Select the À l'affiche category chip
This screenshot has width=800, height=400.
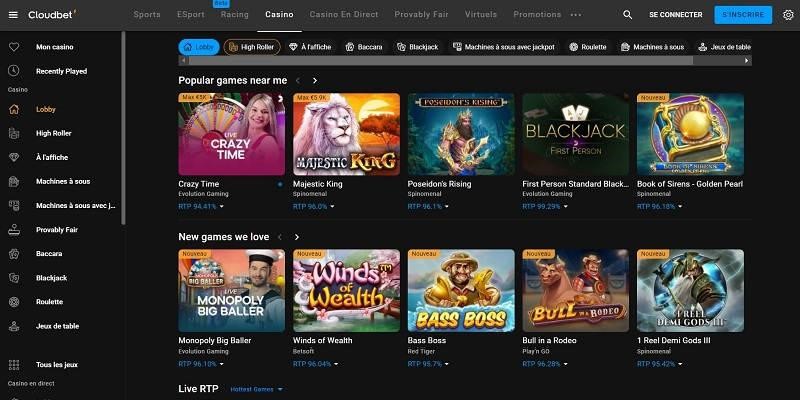click(310, 47)
